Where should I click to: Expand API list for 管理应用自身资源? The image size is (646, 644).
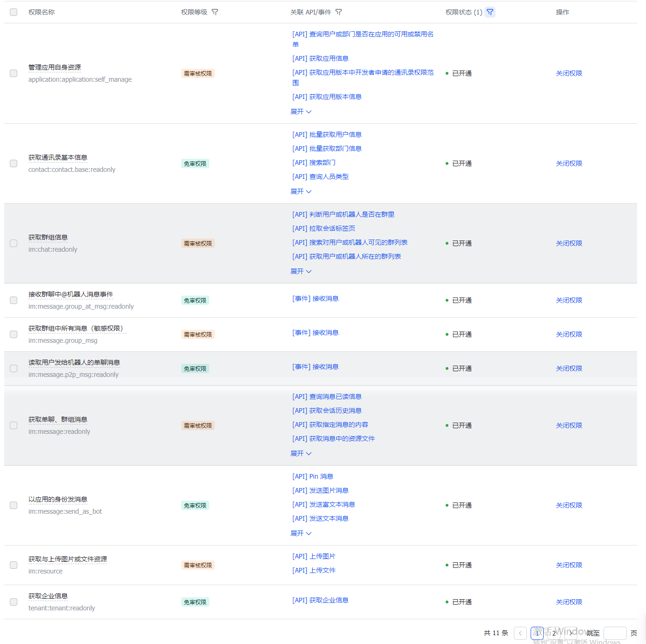tap(301, 112)
